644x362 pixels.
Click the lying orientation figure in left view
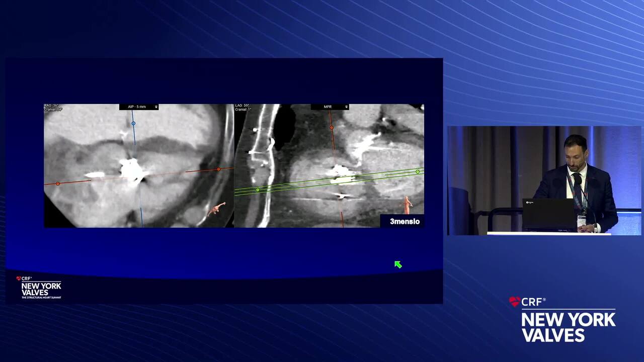coord(217,208)
